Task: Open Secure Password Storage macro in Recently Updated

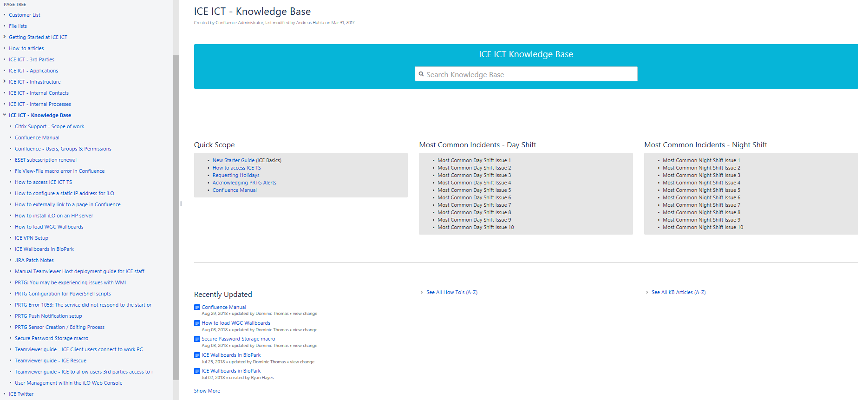Action: tap(238, 339)
